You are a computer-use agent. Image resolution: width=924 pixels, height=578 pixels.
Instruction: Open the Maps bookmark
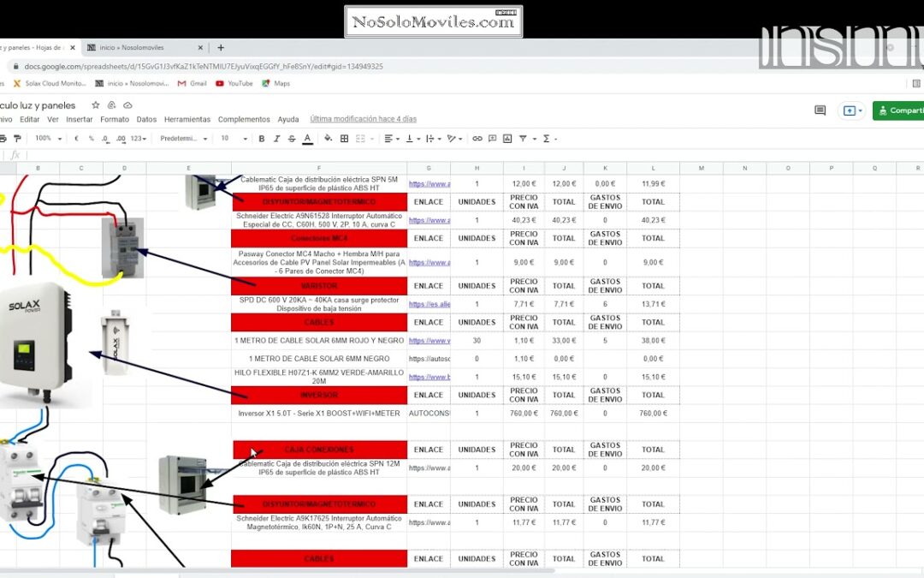[x=275, y=84]
